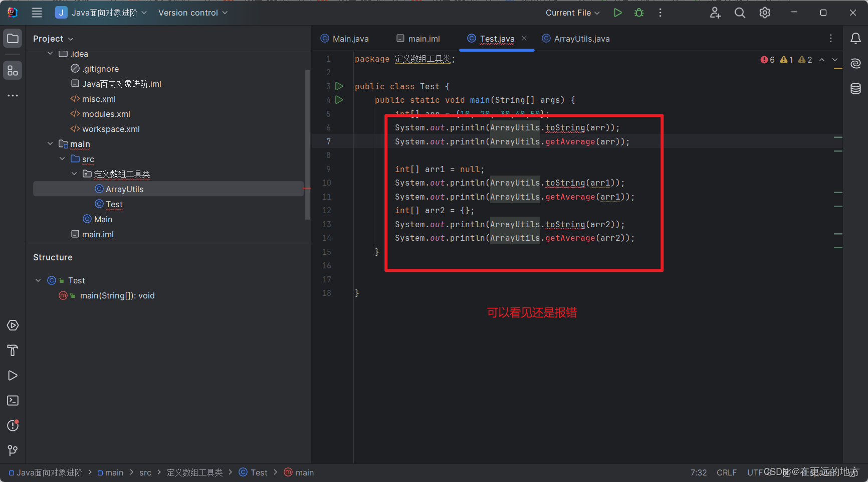
Task: Start Code With Me via the add-user icon
Action: click(x=715, y=13)
